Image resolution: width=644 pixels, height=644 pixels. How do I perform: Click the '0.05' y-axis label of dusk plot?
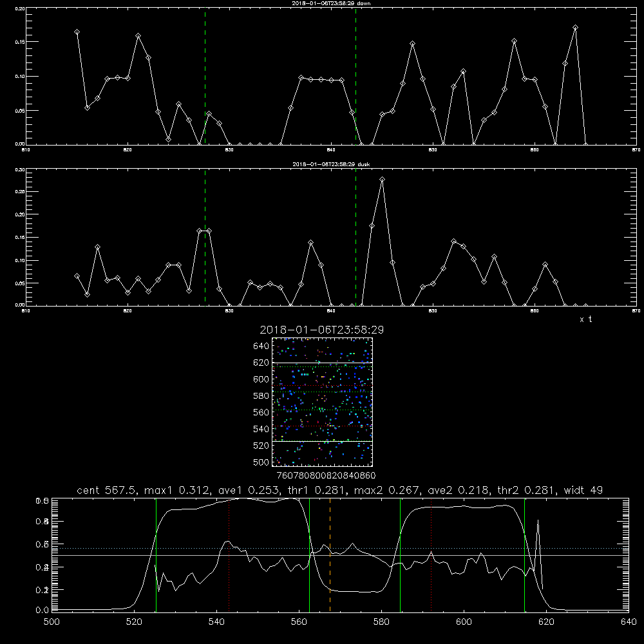[20, 283]
